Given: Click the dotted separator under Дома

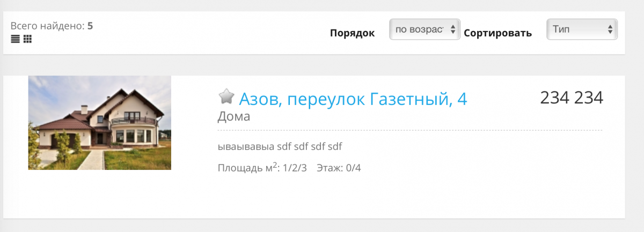Looking at the screenshot, I should tap(410, 130).
